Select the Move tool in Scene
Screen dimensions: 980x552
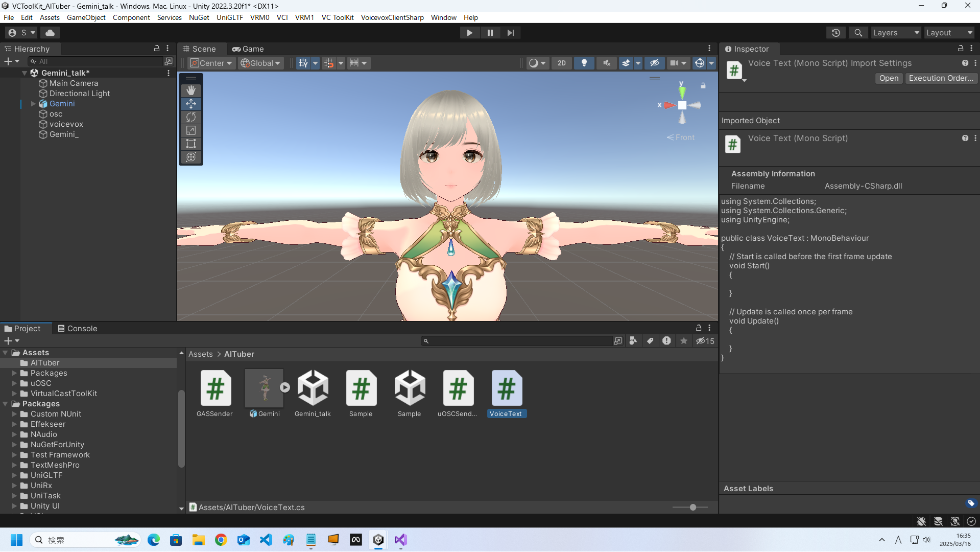click(191, 104)
